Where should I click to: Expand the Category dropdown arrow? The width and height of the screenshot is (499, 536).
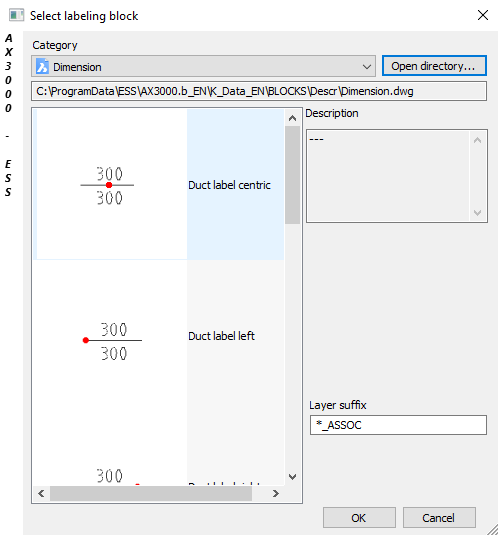pos(366,67)
